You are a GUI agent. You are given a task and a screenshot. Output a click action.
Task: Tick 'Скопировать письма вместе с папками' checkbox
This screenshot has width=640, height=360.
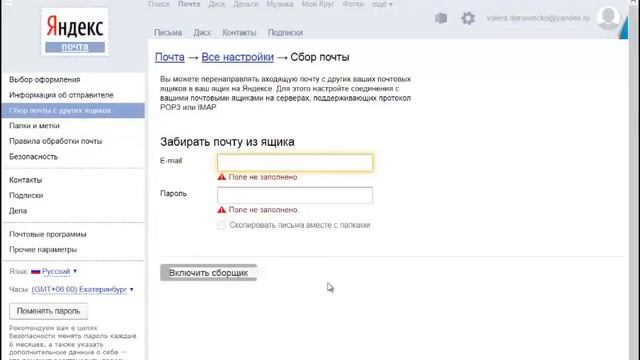221,225
